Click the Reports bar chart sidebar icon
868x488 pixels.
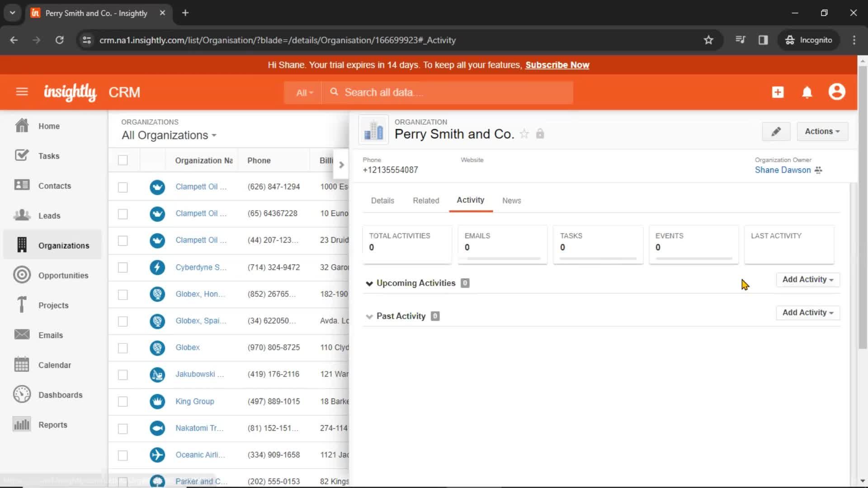pos(22,424)
